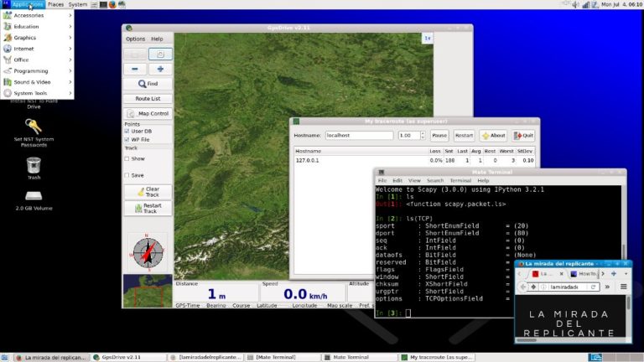This screenshot has width=644, height=362.
Task: Close the La mirada Firefox tab
Action: [x=562, y=274]
